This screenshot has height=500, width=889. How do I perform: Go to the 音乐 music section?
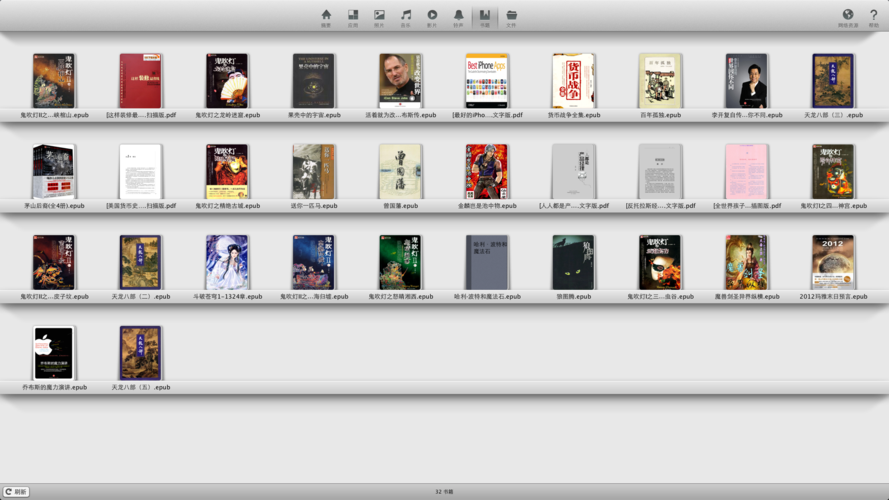point(406,18)
